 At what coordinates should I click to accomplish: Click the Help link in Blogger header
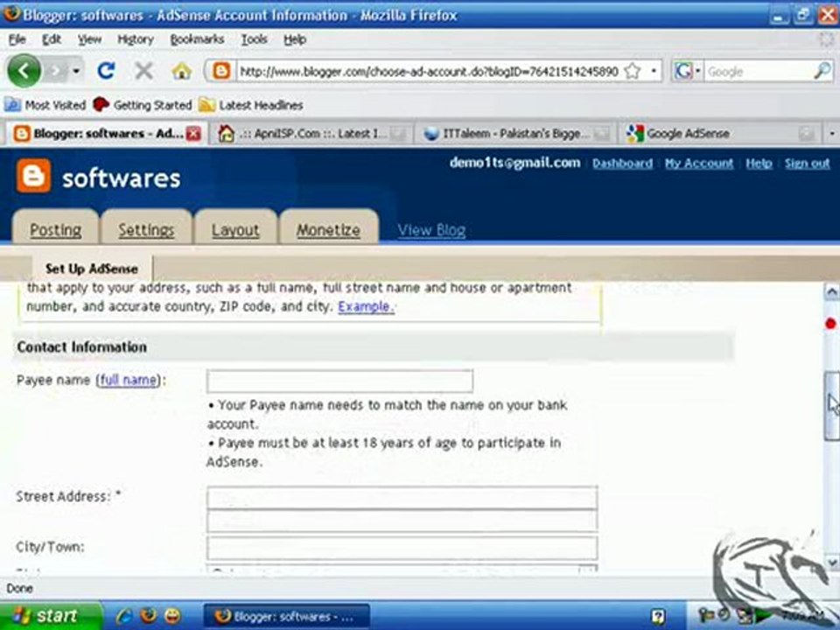point(759,164)
